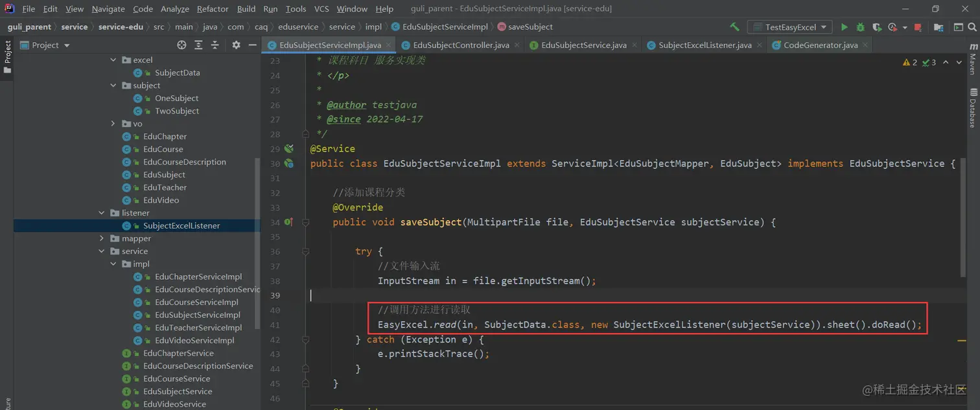Image resolution: width=980 pixels, height=410 pixels.
Task: Collapse the subject folder
Action: (x=113, y=85)
